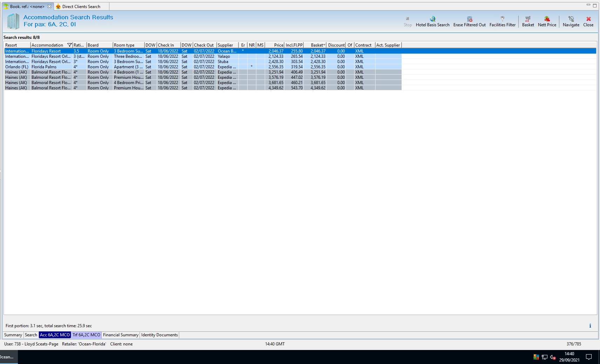Click the 255.80 Incl.Fl.PP value

pos(297,51)
